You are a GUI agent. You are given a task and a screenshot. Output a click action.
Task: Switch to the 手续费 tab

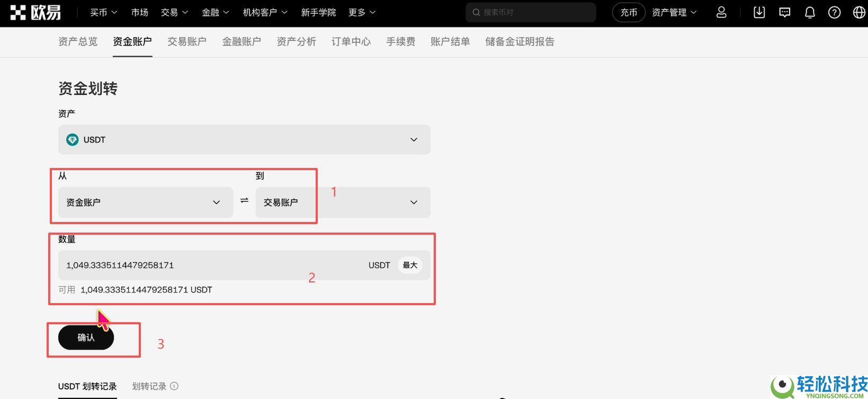pos(401,41)
